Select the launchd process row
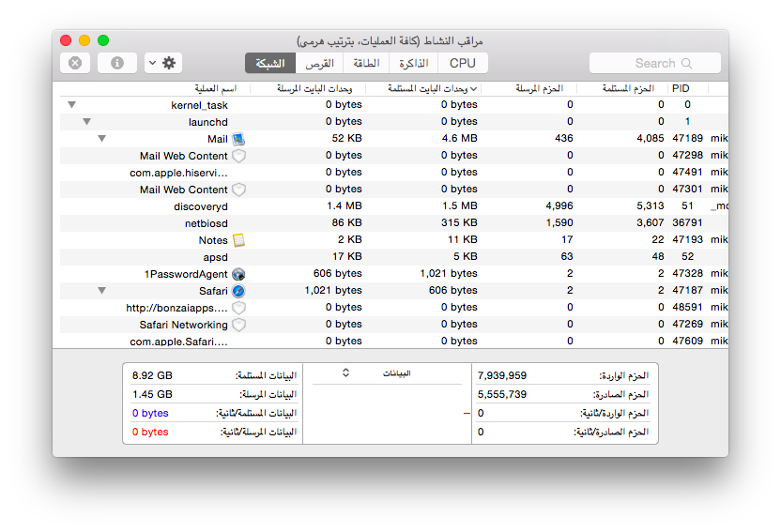781x532 pixels. [394, 121]
